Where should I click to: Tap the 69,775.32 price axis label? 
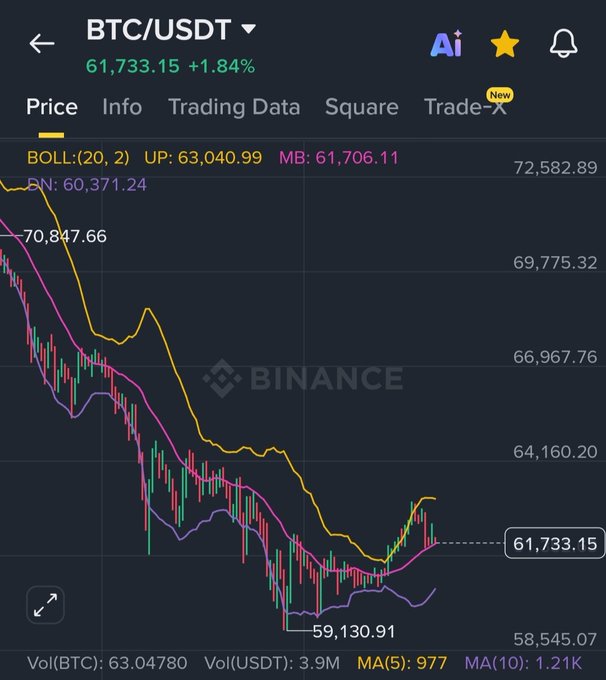[555, 262]
